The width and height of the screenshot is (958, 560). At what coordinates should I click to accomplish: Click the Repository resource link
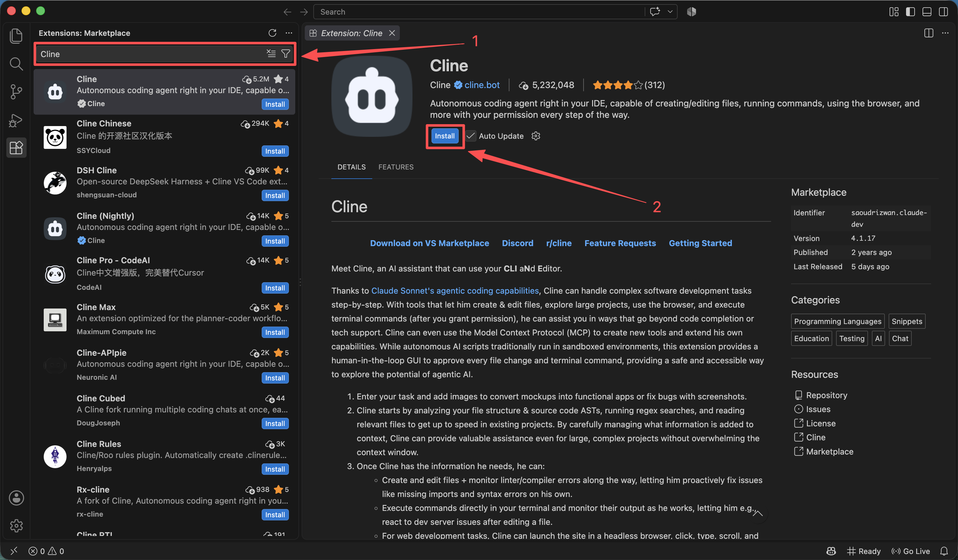[827, 395]
